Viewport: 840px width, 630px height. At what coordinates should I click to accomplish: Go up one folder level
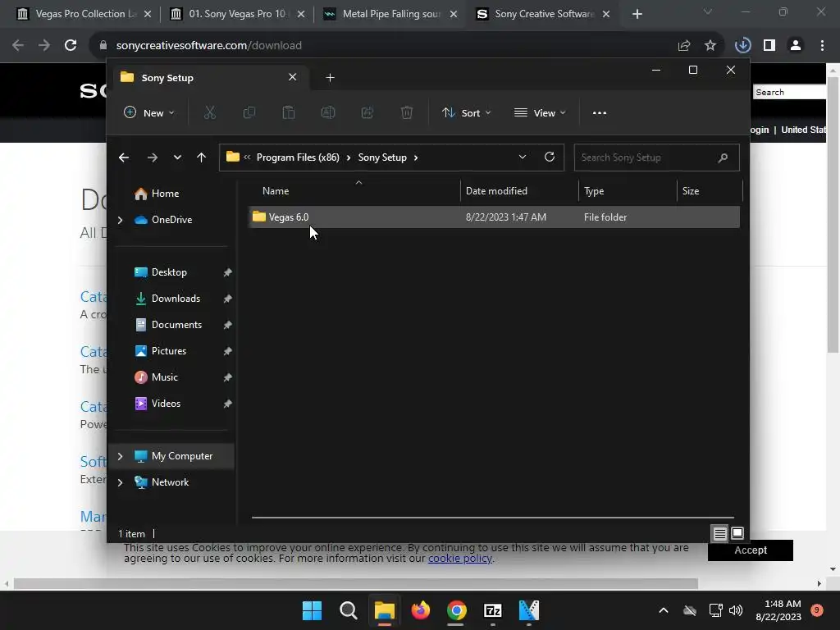point(202,157)
